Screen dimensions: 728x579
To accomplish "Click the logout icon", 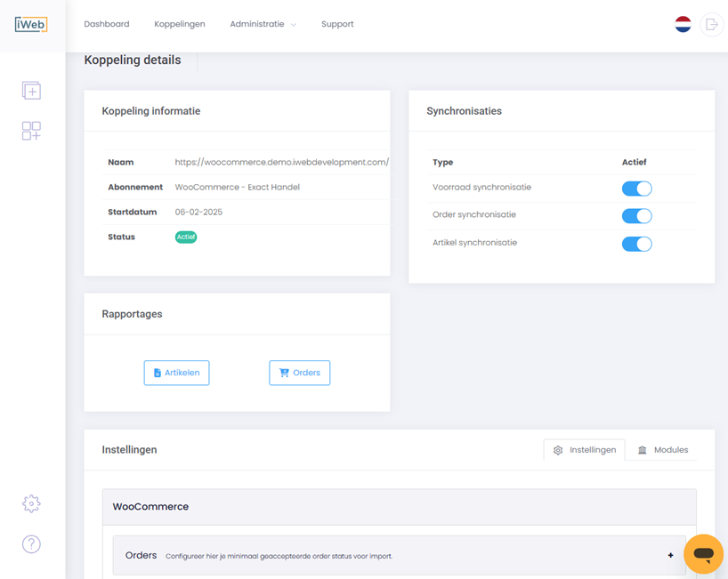I will click(712, 24).
